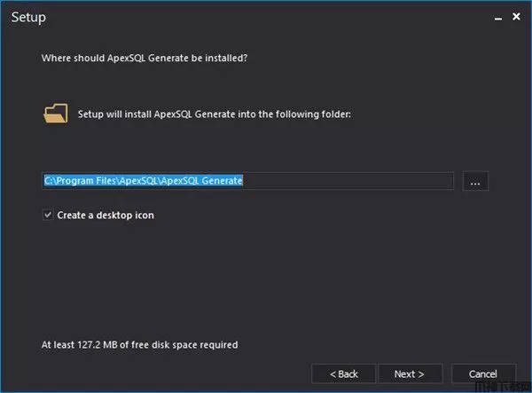Cancel the ApexSQL Generate installation
This screenshot has height=393, width=532.
pos(482,373)
